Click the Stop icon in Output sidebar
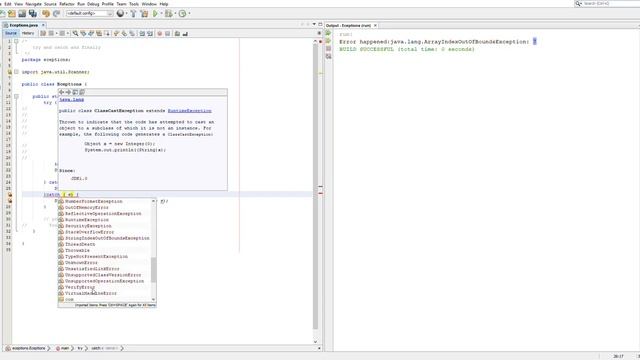Screen dimensions: 640x360 point(328,49)
